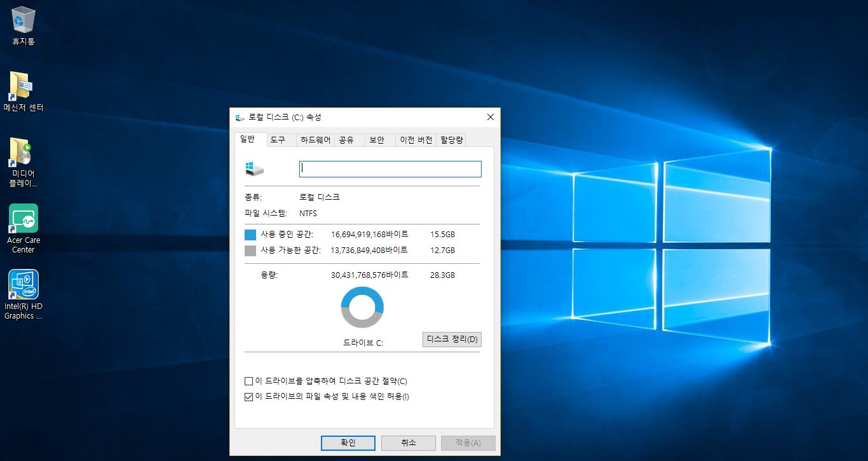Click the 종류: label
This screenshot has height=461, width=868.
[x=253, y=197]
